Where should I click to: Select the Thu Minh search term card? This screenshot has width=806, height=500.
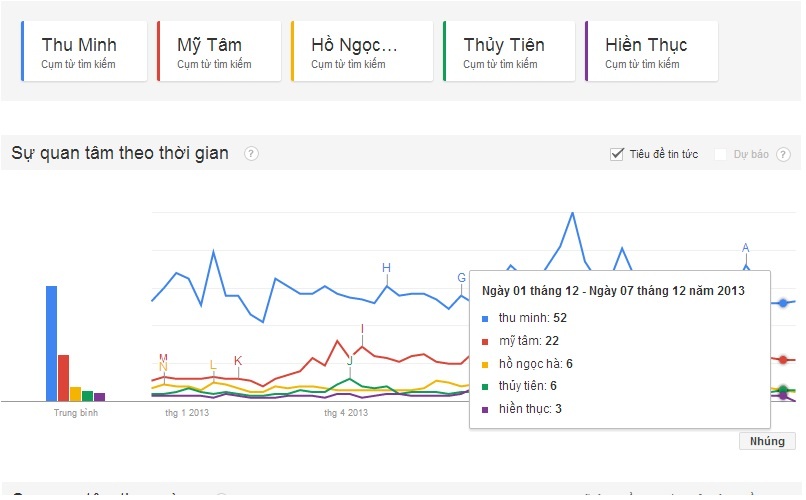click(x=84, y=52)
